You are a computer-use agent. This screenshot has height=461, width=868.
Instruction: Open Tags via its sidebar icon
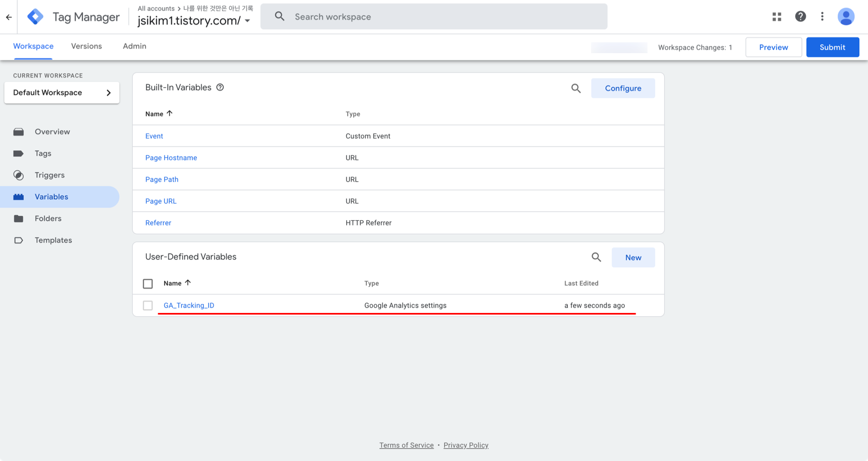[18, 153]
